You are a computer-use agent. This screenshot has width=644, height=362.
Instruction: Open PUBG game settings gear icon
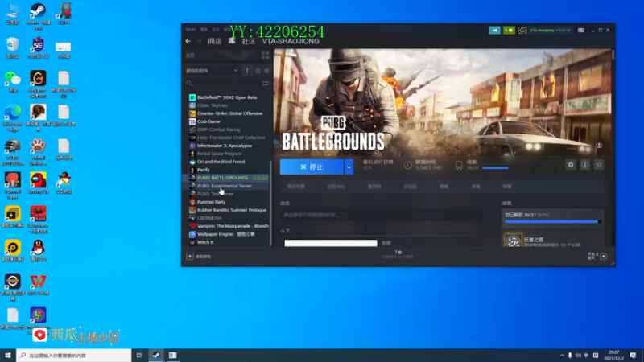tap(571, 165)
